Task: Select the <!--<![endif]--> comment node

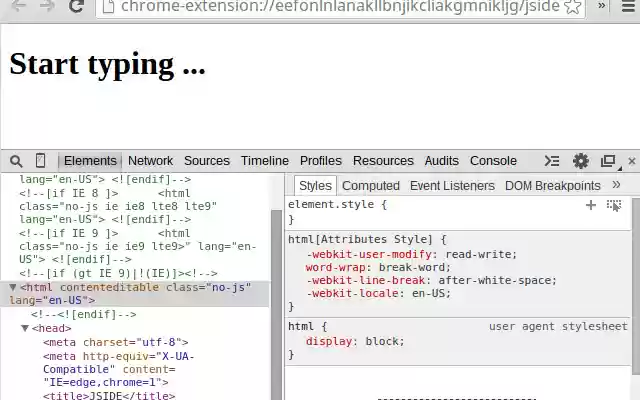Action: pyautogui.click(x=84, y=315)
